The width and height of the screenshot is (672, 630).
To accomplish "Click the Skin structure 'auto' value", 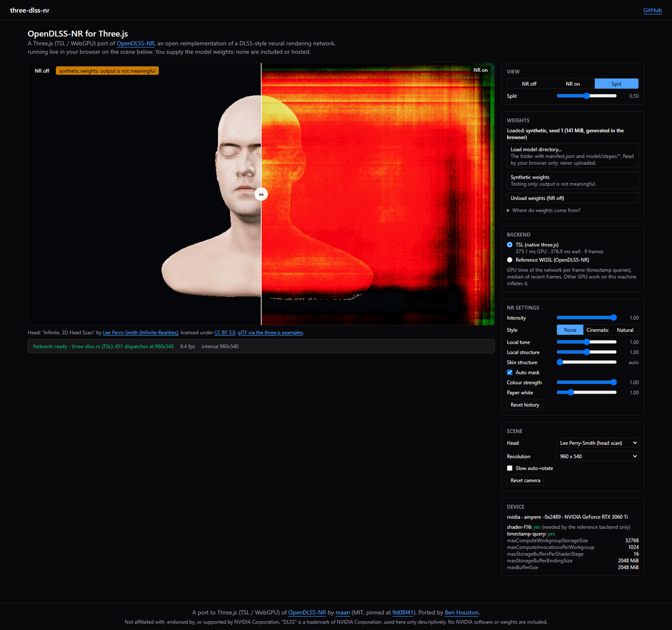I will pos(633,362).
